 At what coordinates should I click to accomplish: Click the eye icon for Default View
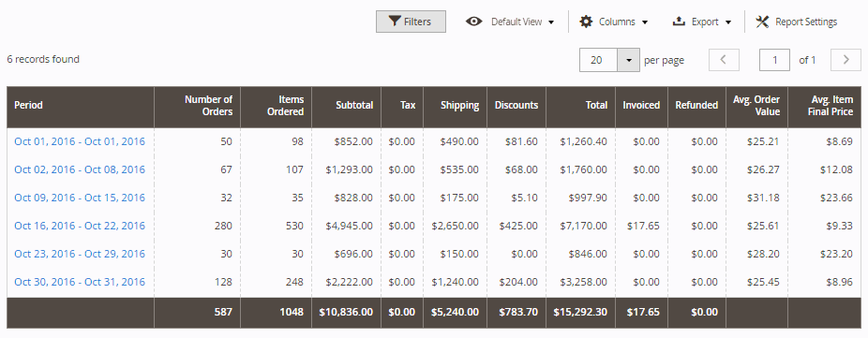pos(474,22)
